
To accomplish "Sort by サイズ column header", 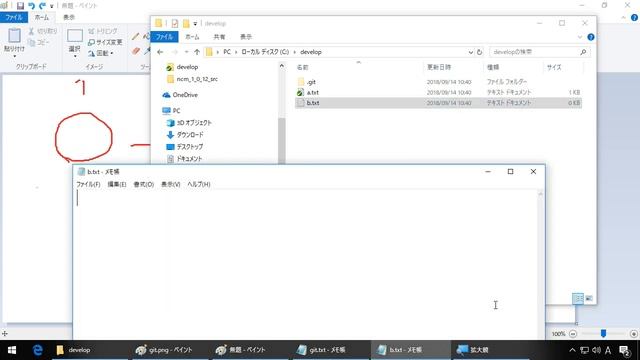I will (554, 67).
